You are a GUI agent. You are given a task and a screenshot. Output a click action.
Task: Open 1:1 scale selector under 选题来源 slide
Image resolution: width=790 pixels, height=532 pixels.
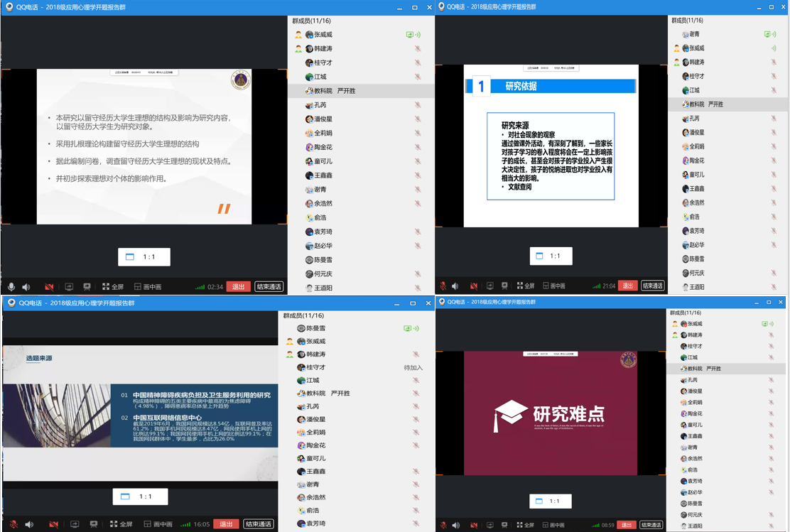[140, 496]
